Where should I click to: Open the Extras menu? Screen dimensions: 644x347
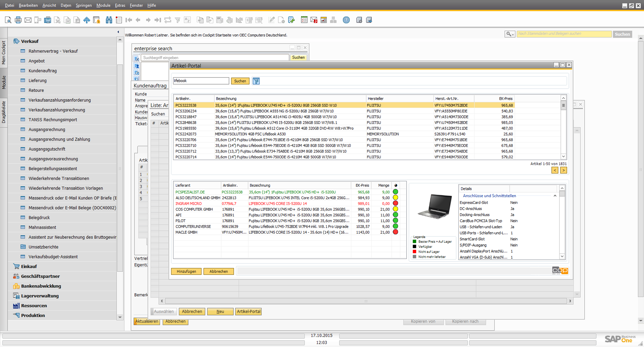[x=120, y=5]
